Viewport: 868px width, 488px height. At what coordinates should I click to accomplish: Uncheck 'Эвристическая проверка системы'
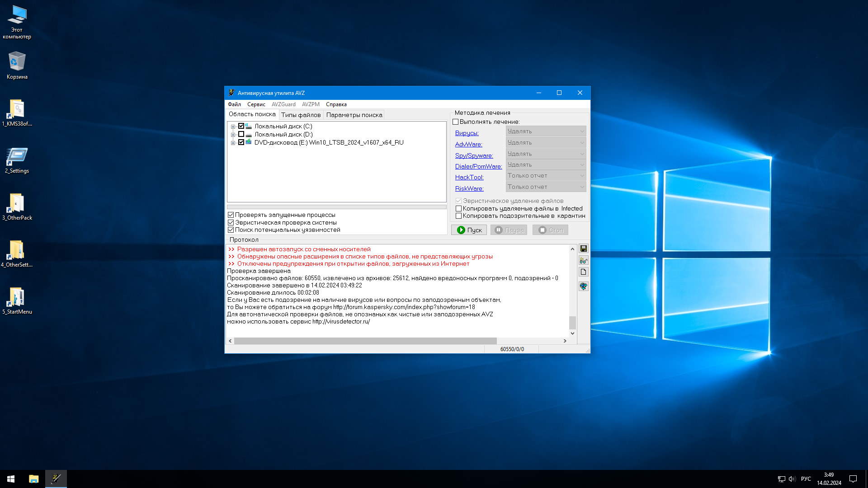point(231,223)
